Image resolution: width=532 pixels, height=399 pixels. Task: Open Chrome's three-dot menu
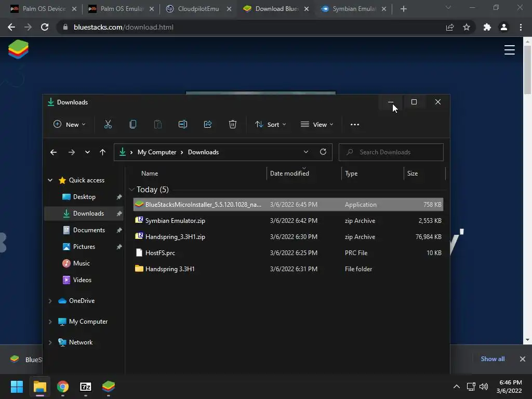pos(521,27)
